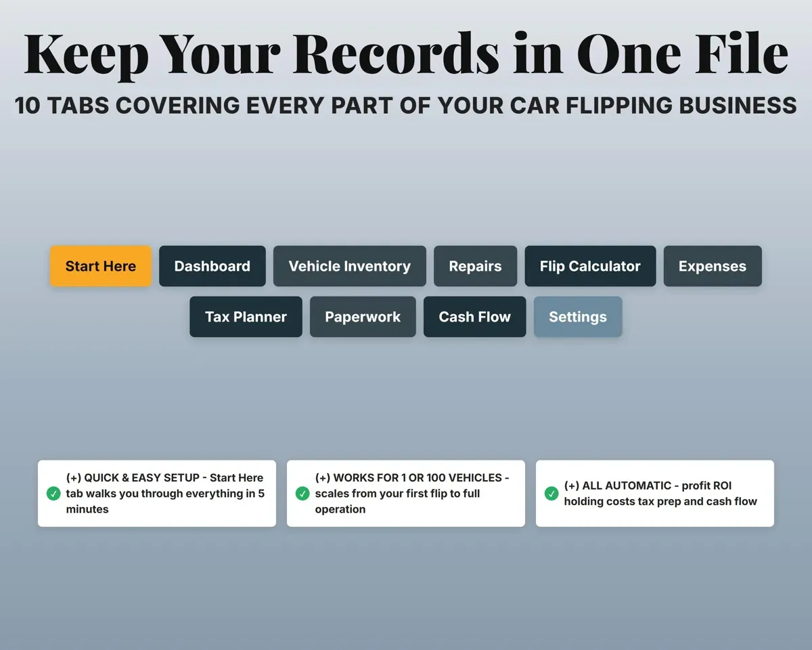Select the Repairs tab
The height and width of the screenshot is (650, 812).
pos(476,266)
